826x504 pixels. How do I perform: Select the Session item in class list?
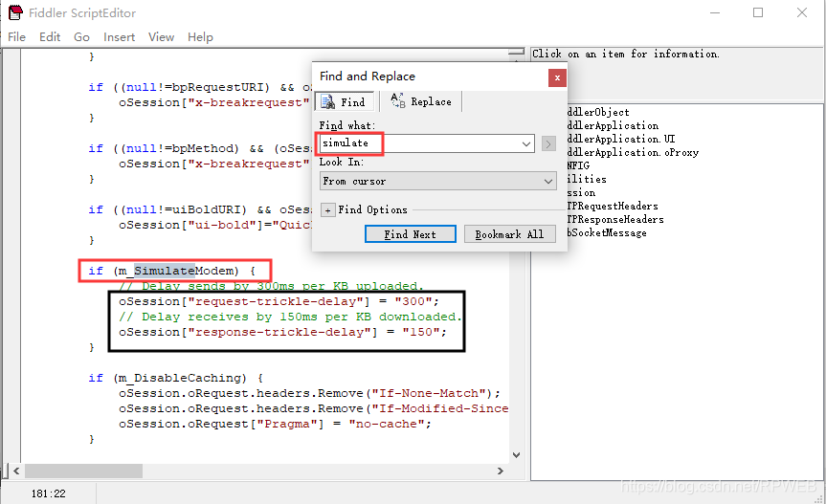click(x=581, y=192)
